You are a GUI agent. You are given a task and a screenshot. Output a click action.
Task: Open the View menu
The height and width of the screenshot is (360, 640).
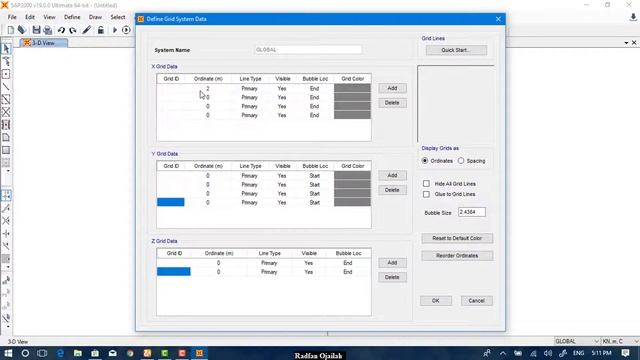point(49,17)
